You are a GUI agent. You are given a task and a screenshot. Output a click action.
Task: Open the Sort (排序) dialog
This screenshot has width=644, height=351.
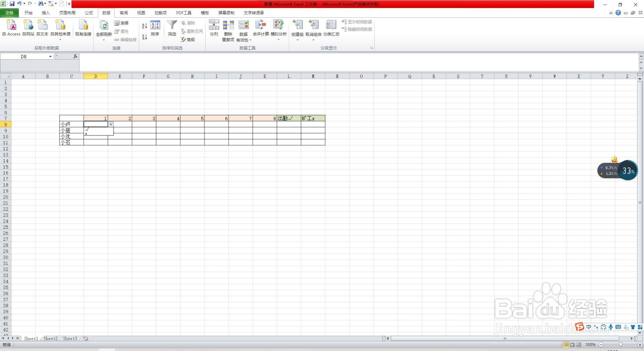tap(155, 28)
